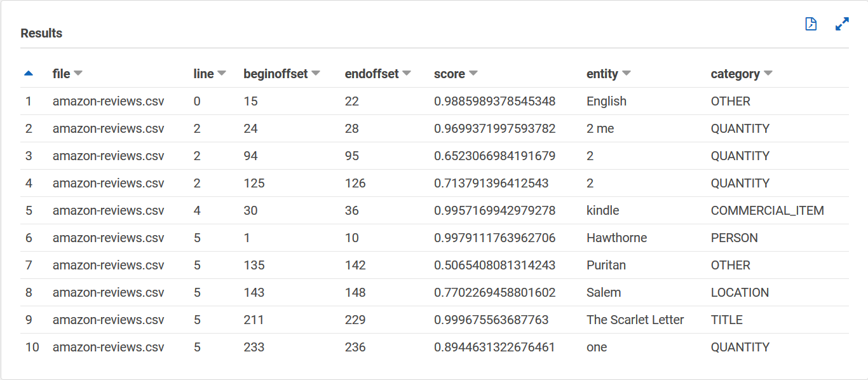Image resolution: width=868 pixels, height=380 pixels.
Task: Select the Hawthorne entity cell
Action: [x=616, y=238]
